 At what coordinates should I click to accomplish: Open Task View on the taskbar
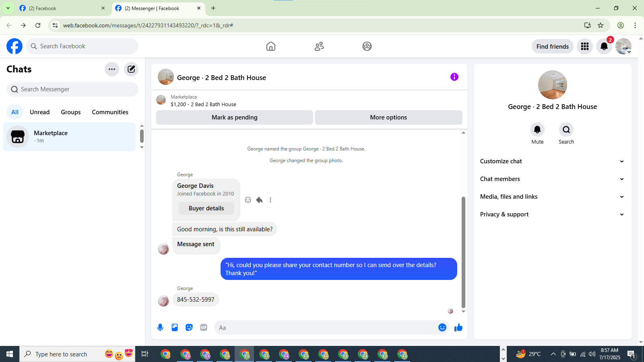pos(145,354)
